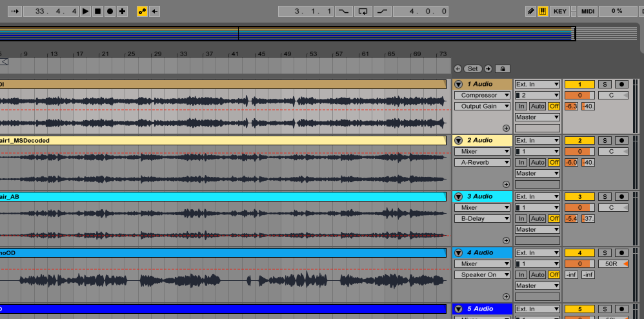Start playback with the Play button
This screenshot has width=644, height=319.
tap(85, 12)
